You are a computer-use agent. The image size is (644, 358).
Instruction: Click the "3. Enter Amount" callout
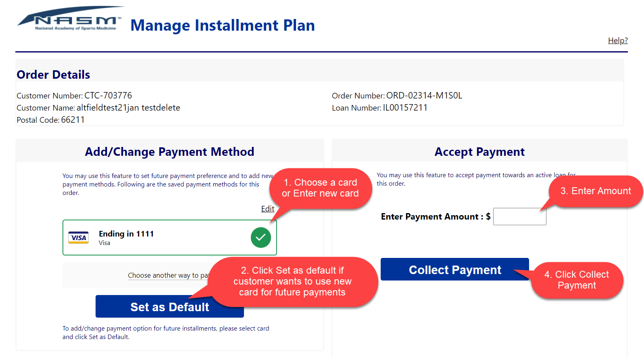[x=595, y=191]
